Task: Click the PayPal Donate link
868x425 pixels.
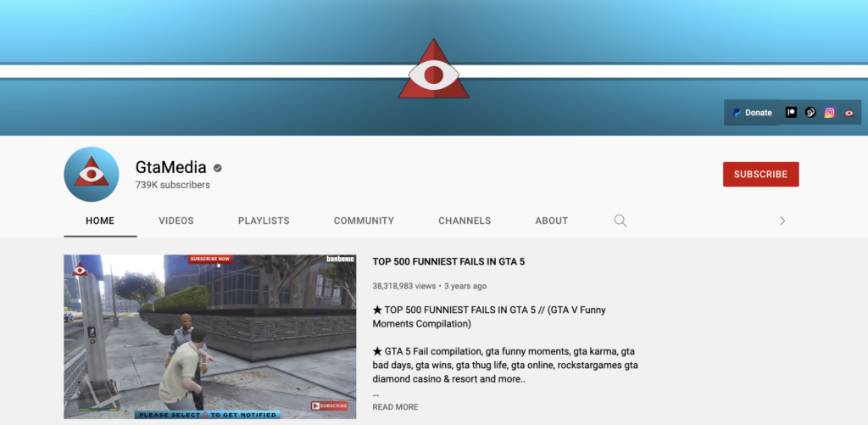Action: pos(752,113)
